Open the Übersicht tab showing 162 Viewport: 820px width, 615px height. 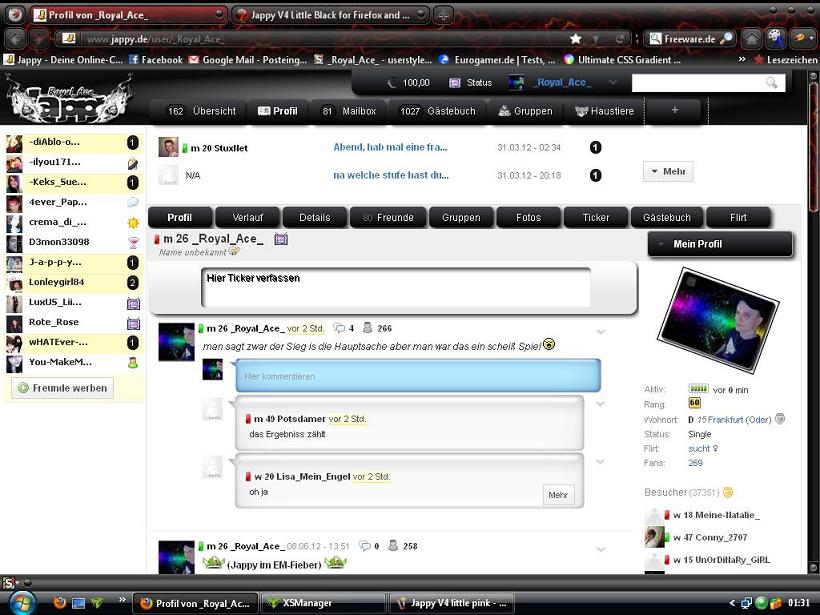pyautogui.click(x=200, y=111)
